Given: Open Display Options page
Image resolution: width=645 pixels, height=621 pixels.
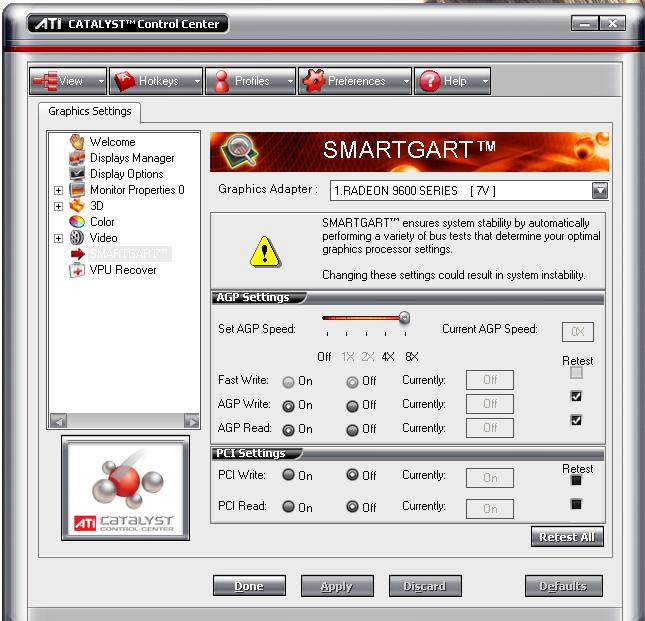Looking at the screenshot, I should (x=127, y=174).
